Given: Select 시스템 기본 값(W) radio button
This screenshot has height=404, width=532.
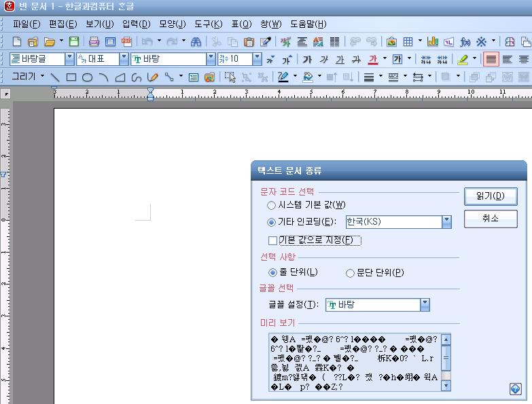Looking at the screenshot, I should point(271,205).
